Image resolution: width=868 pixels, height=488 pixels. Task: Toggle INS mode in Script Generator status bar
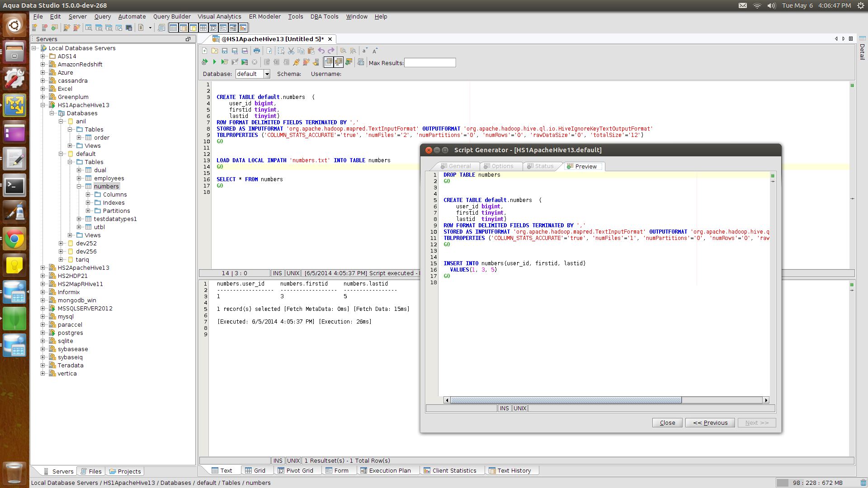504,408
